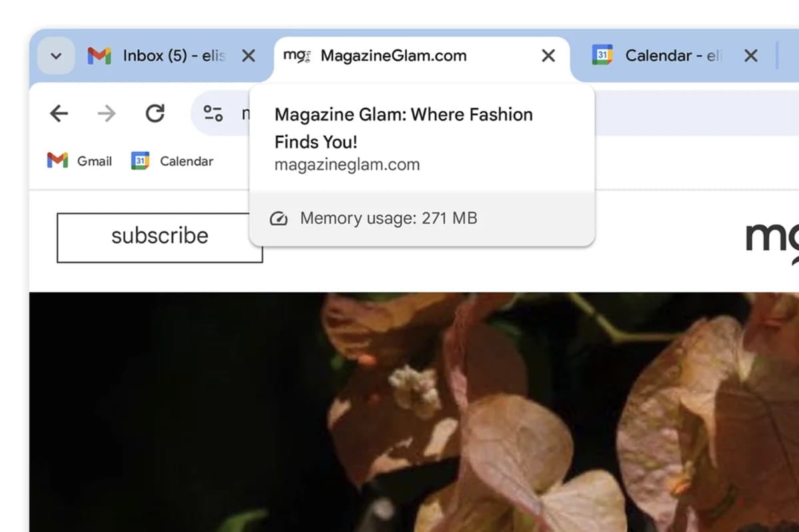Open the magazineglam.com link in the hover card

(x=346, y=164)
